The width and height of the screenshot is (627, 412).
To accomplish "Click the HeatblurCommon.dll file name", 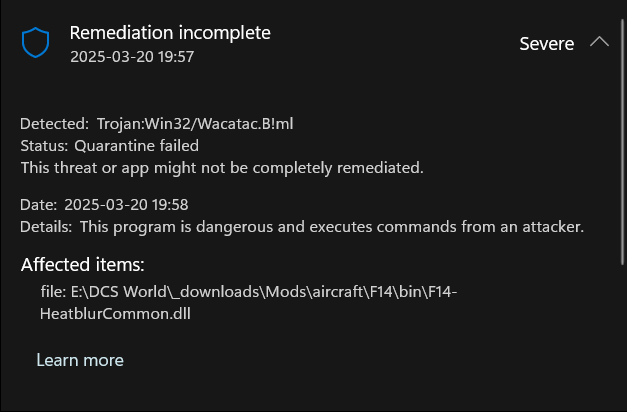I will coord(115,314).
